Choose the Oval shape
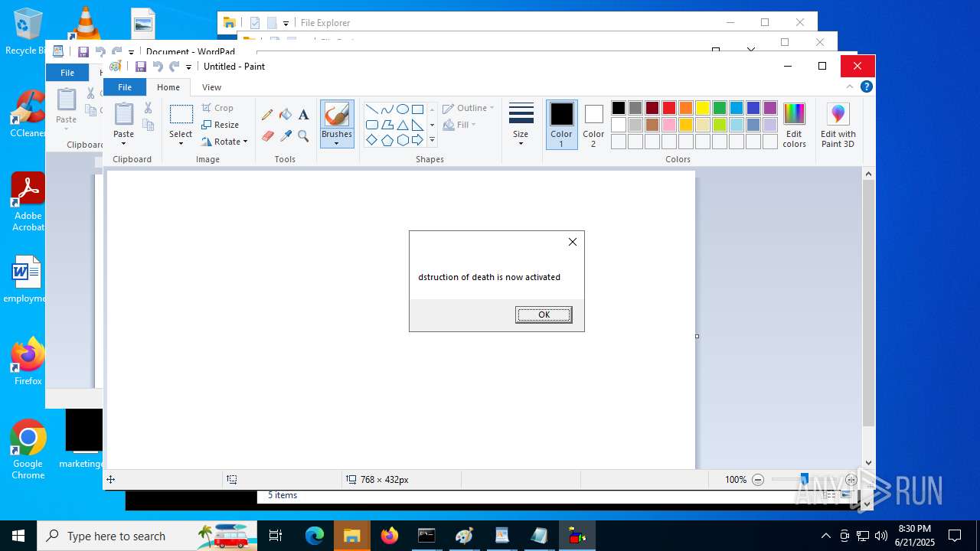The width and height of the screenshot is (980, 551). pos(402,109)
